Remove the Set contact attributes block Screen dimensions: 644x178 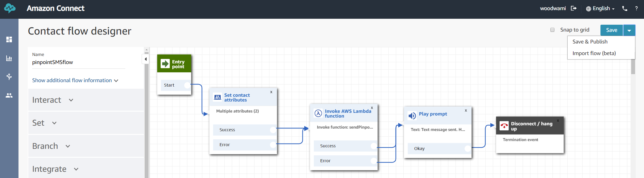271,92
